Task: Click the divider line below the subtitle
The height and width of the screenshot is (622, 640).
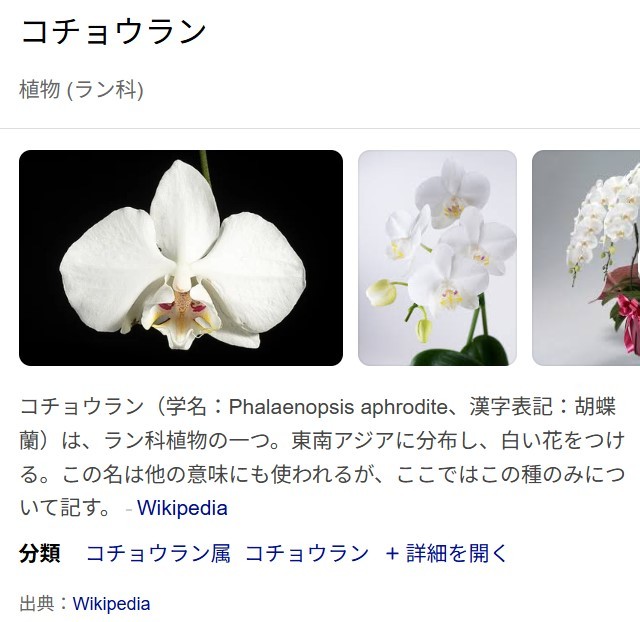Action: click(320, 129)
